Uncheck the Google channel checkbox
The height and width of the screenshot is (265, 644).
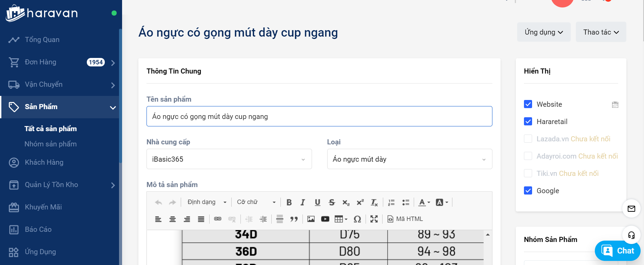click(528, 190)
